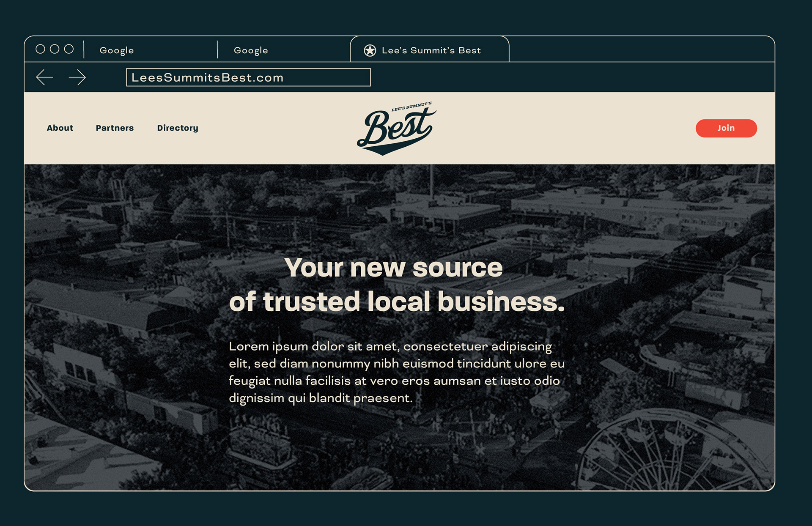Screen dimensions: 812x526
Task: Switch to the second Google tab
Action: [x=284, y=50]
